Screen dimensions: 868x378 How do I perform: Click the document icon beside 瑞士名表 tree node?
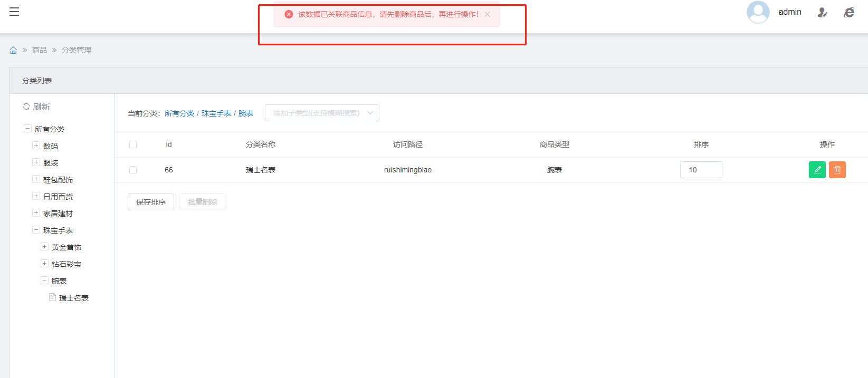coord(52,297)
